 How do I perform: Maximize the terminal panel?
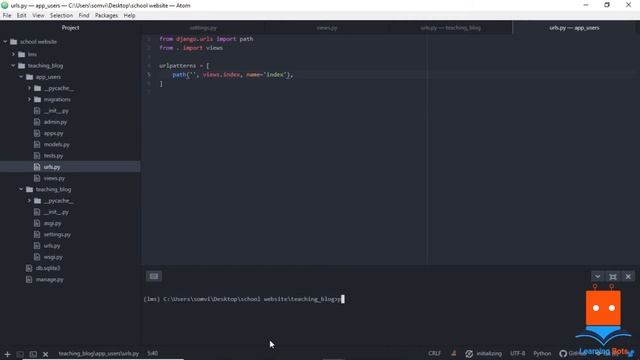click(613, 276)
